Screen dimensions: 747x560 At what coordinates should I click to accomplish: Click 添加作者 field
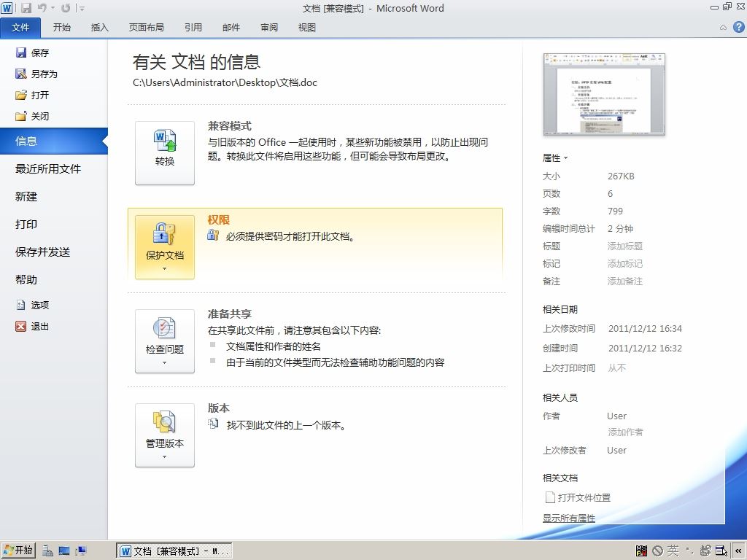point(625,432)
